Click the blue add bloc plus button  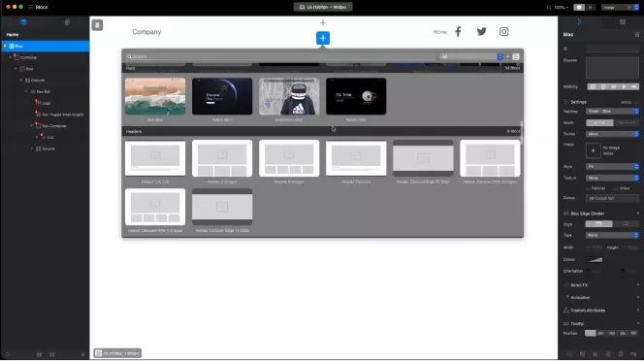323,38
